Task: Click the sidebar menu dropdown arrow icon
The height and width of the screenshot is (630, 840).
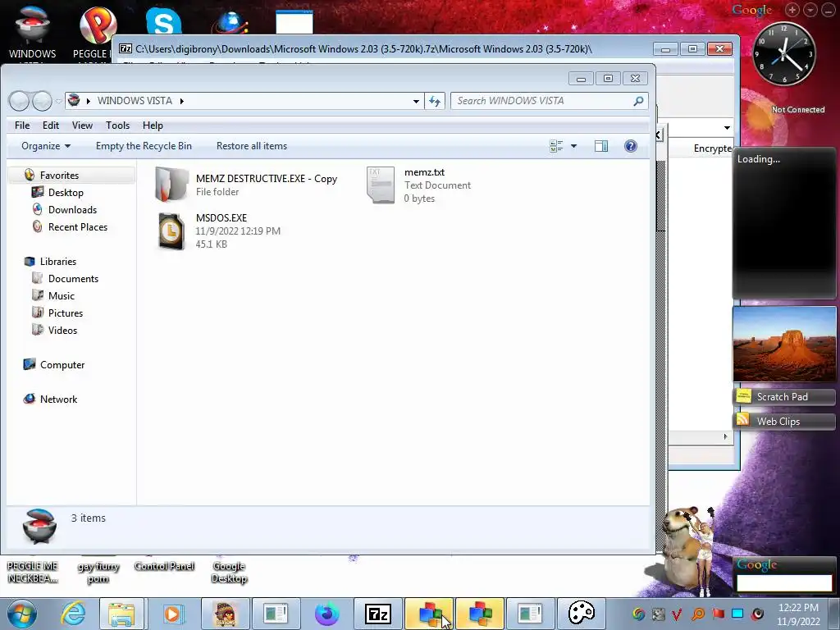Action: 810,10
